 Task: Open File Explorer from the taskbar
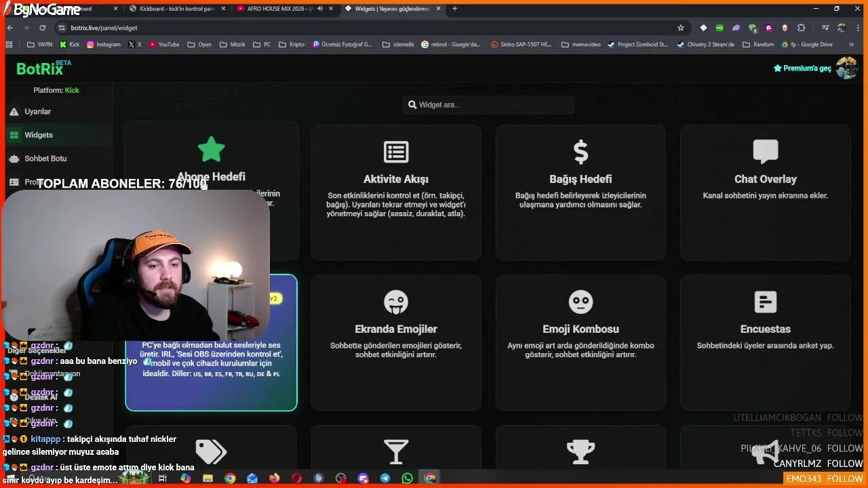coord(208,479)
